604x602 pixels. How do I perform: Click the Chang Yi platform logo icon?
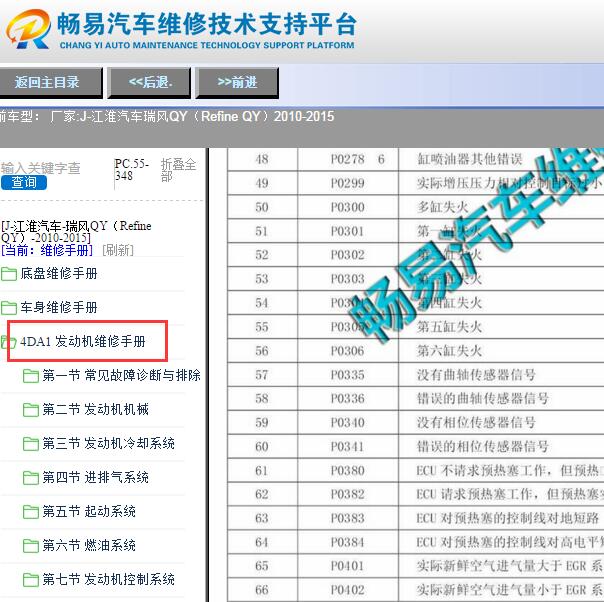click(x=29, y=29)
